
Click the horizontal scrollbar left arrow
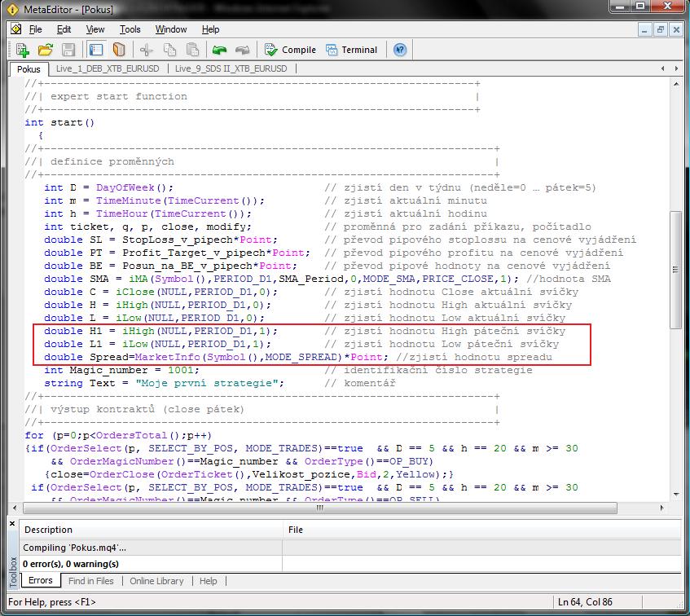coord(15,508)
